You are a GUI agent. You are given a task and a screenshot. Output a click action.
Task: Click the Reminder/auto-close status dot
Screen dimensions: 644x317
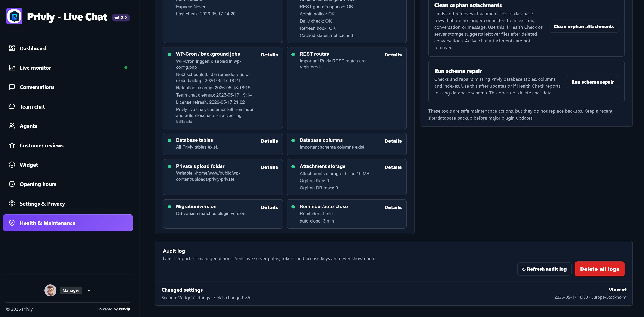point(293,207)
